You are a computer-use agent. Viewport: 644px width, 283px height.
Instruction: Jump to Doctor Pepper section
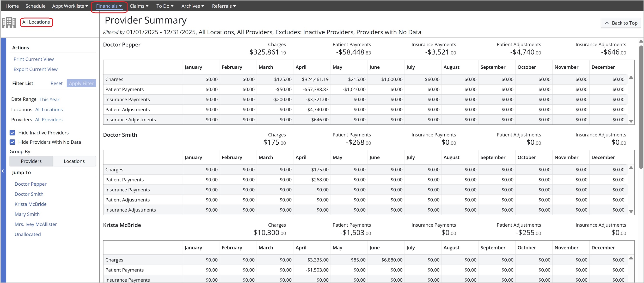[x=31, y=184]
